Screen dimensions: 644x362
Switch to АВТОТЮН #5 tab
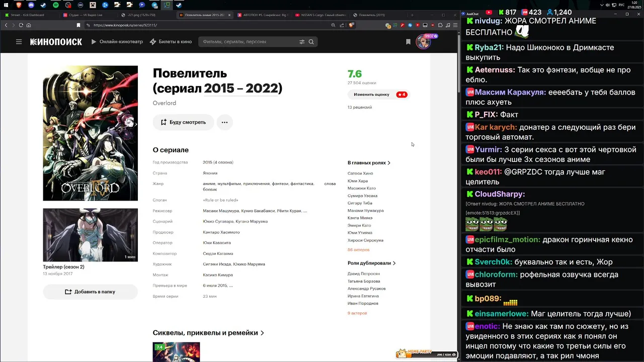click(x=263, y=15)
